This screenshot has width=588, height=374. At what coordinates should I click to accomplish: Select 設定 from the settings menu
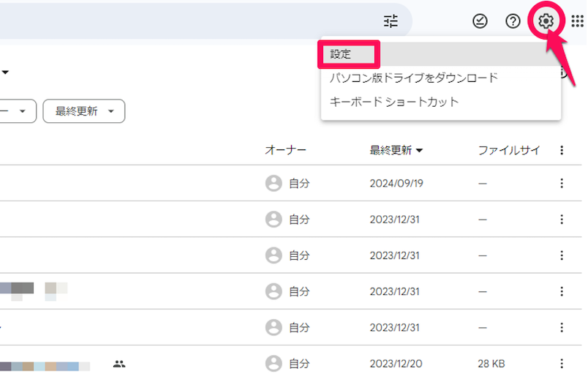pos(341,53)
